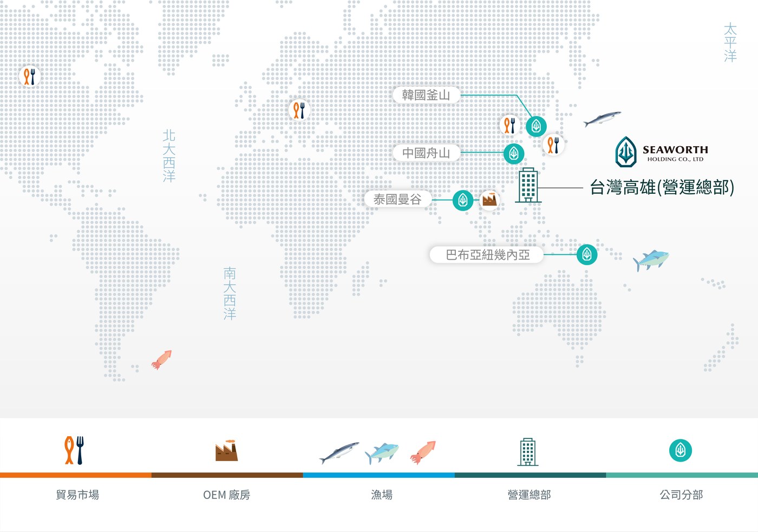
Task: Select the fork-and-fish icon above 貿易市場
Action: [74, 450]
